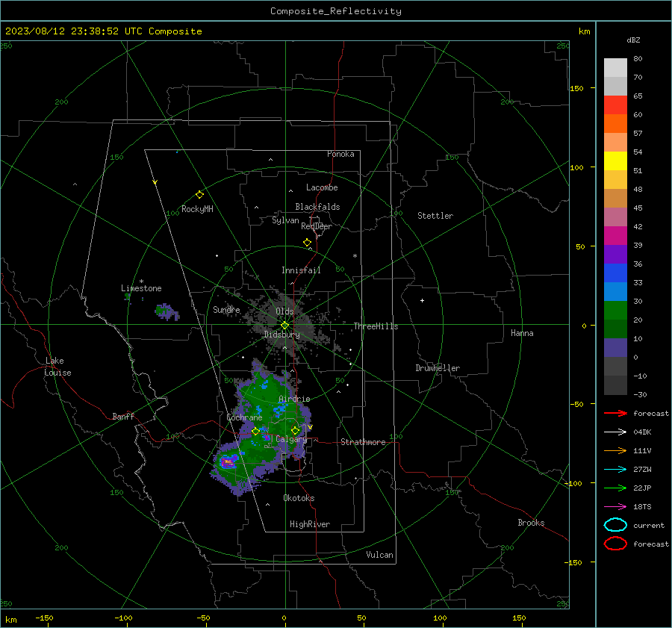Image resolution: width=672 pixels, height=628 pixels.
Task: Click the green 22JP arrow legend icon
Action: pos(615,488)
